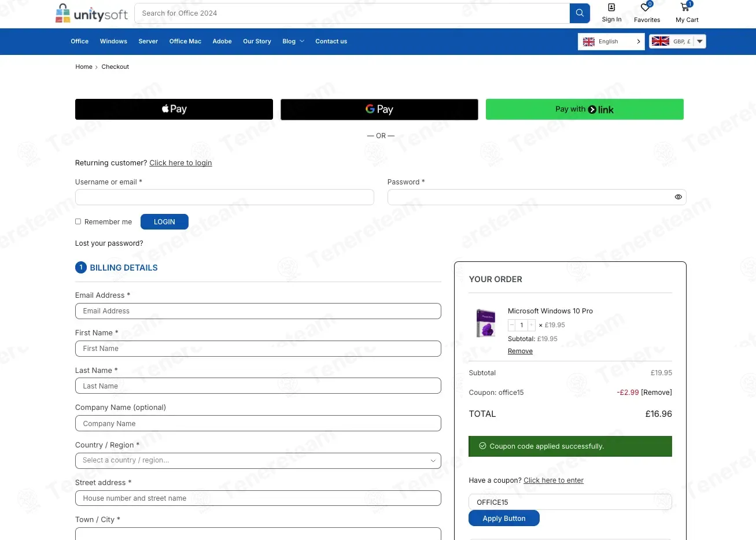Choose Pay with link button
756x540 pixels.
pyautogui.click(x=585, y=109)
